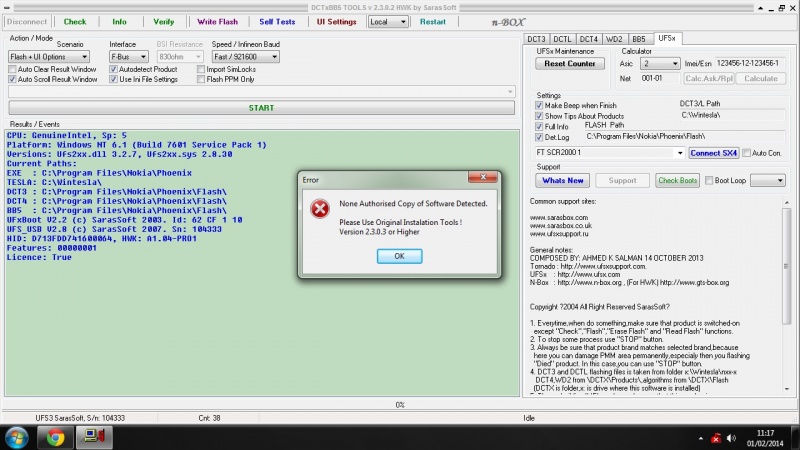Switch to the DCT3 tab
This screenshot has width=800, height=450.
(x=536, y=39)
